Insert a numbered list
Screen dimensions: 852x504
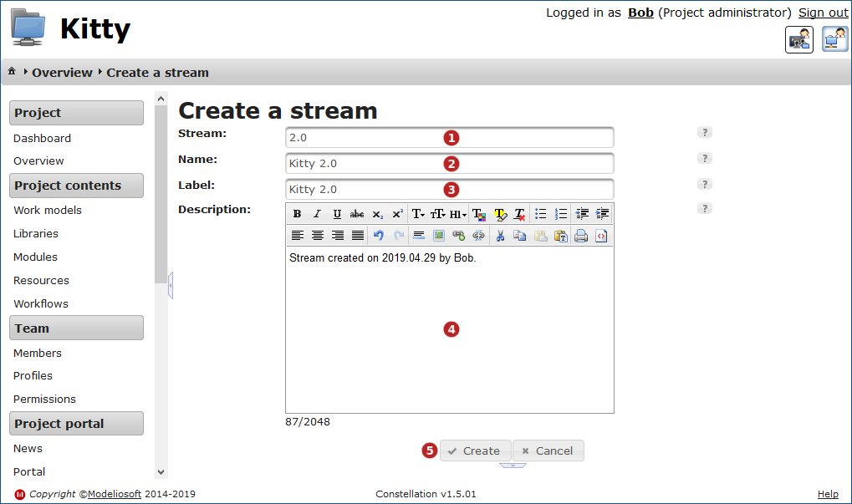coord(561,214)
